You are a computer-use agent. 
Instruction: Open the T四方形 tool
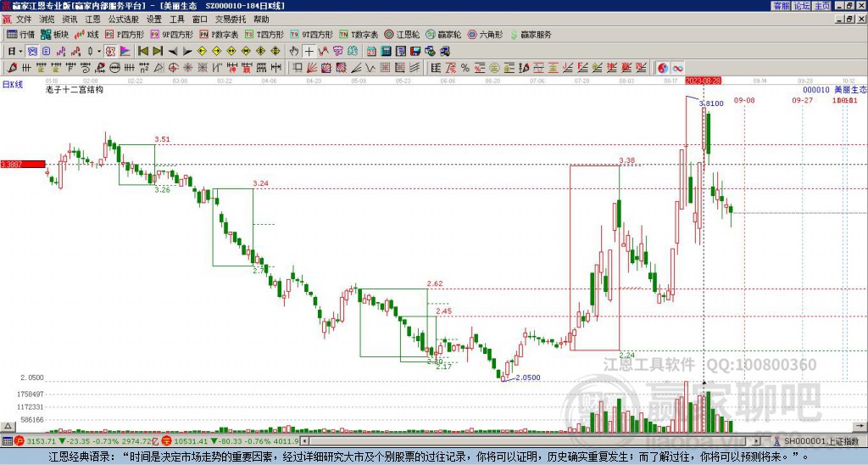point(264,34)
